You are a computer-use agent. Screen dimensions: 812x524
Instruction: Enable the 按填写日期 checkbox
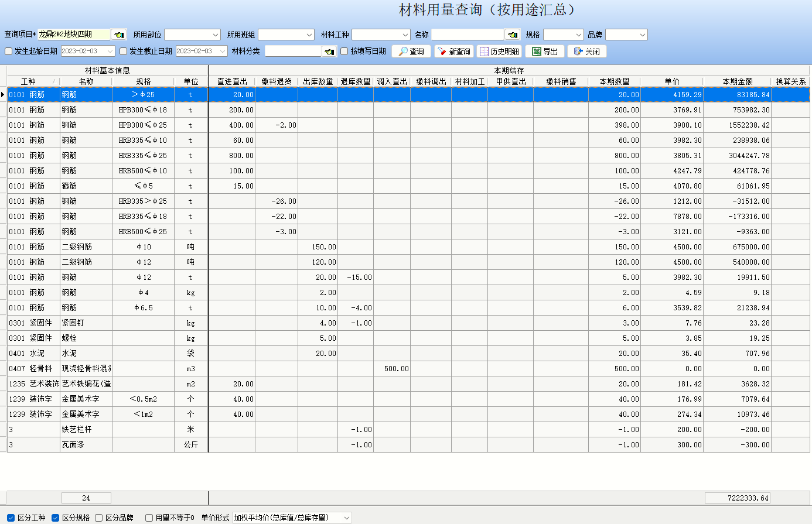pyautogui.click(x=344, y=52)
